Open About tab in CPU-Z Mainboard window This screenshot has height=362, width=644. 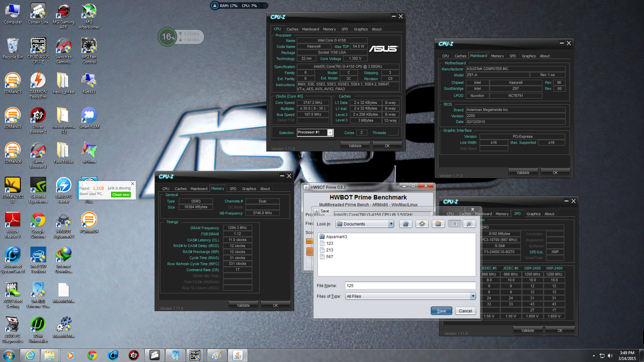pos(544,56)
